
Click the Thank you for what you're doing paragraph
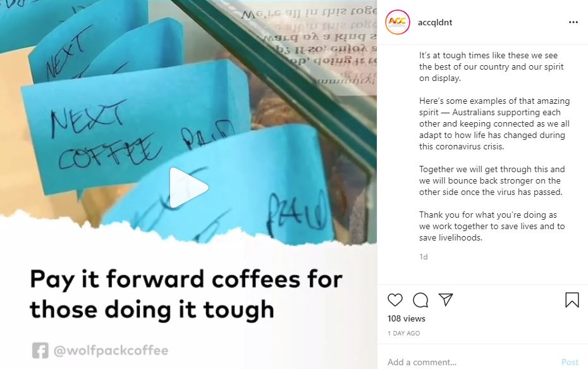492,226
